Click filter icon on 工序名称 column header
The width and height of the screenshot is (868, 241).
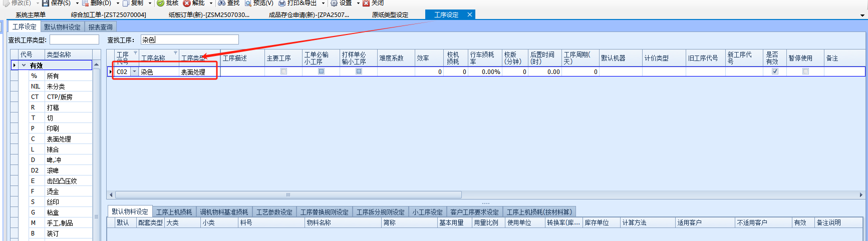(x=175, y=52)
